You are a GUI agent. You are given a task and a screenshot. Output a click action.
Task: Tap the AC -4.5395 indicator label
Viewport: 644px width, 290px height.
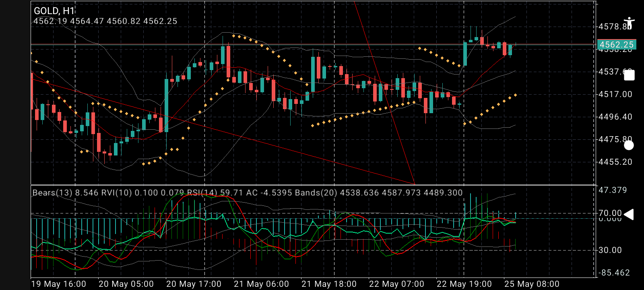point(269,193)
